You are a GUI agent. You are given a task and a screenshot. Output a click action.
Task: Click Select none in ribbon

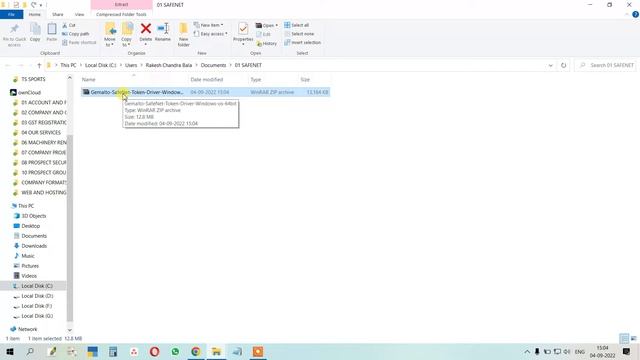pyautogui.click(x=299, y=34)
